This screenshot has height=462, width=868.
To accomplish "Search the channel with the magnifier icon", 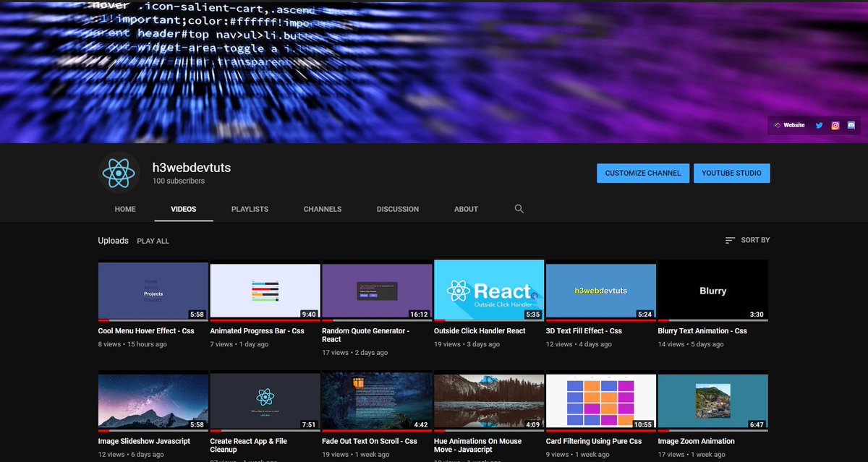I will click(x=519, y=209).
